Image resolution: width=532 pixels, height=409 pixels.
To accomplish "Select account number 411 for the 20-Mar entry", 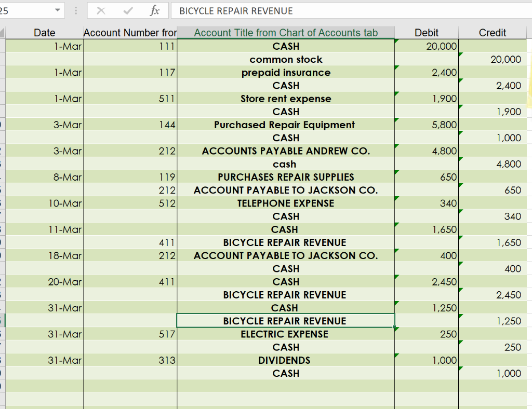I will 130,281.
